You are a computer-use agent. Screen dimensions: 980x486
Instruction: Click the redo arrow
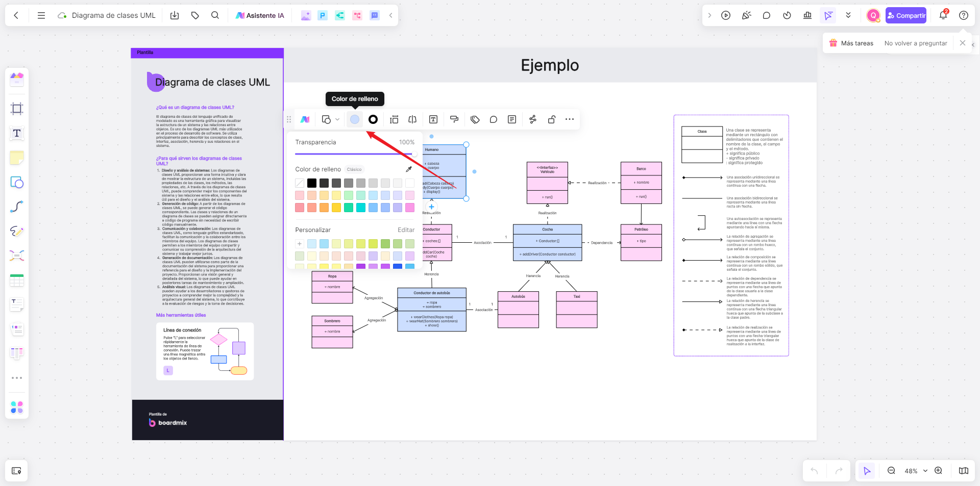pos(839,471)
